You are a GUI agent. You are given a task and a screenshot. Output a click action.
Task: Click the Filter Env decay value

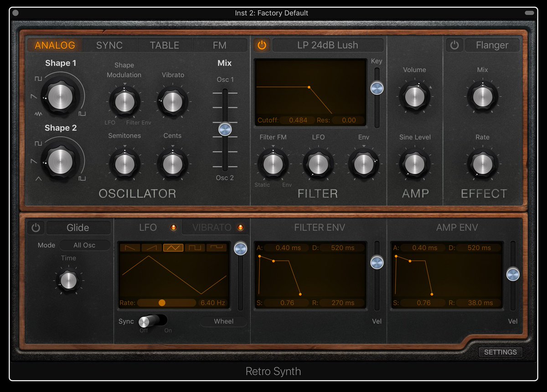[x=343, y=248]
